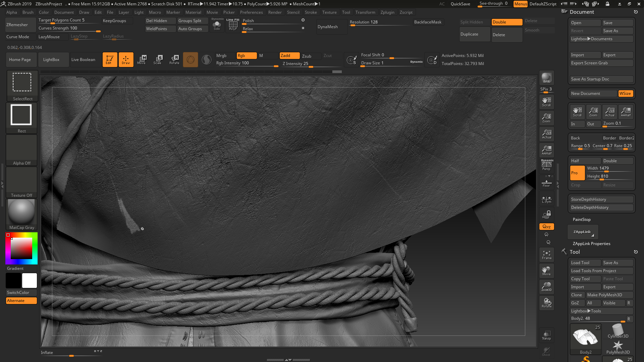Expand the PaintStop section
This screenshot has height=362, width=644.
tap(582, 220)
